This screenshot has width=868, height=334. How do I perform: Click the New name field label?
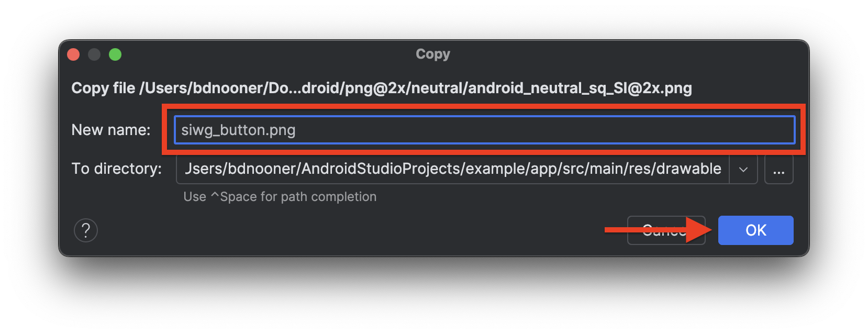point(111,130)
